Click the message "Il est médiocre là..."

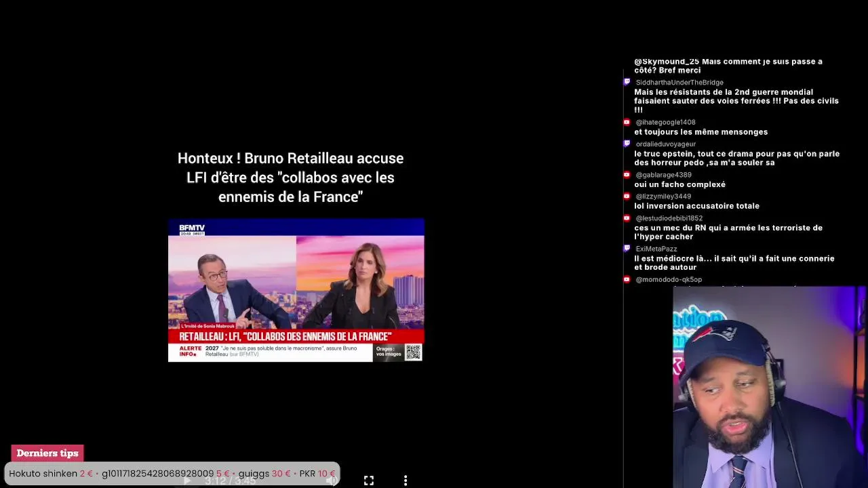pyautogui.click(x=734, y=263)
